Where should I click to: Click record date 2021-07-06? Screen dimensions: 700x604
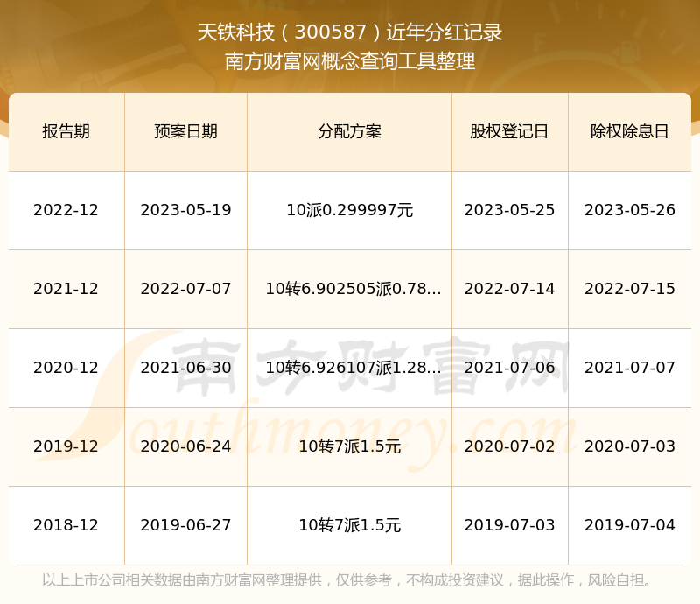pos(509,368)
